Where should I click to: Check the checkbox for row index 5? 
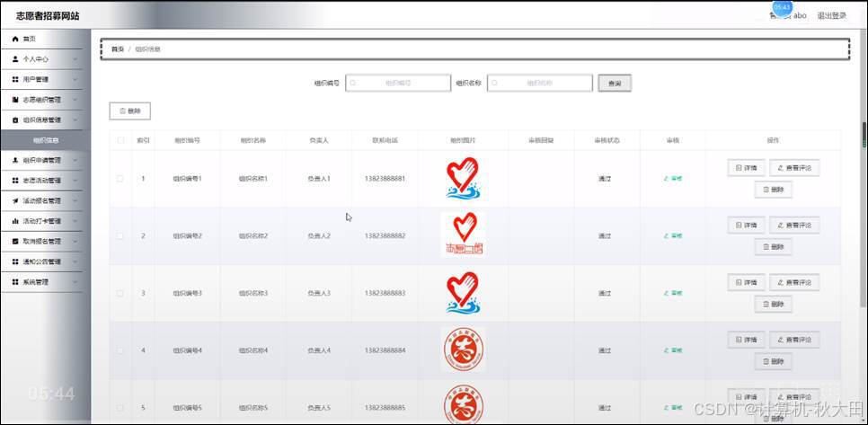(x=120, y=408)
